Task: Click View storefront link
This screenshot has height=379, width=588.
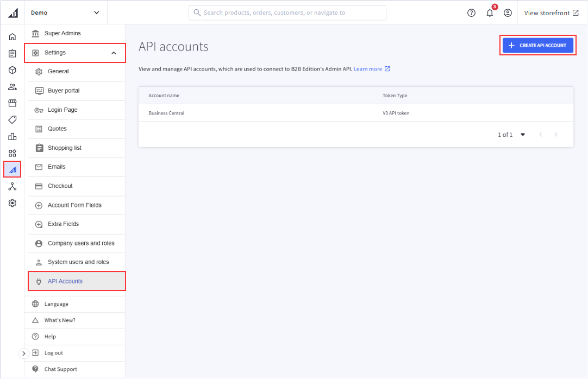Action: point(551,13)
